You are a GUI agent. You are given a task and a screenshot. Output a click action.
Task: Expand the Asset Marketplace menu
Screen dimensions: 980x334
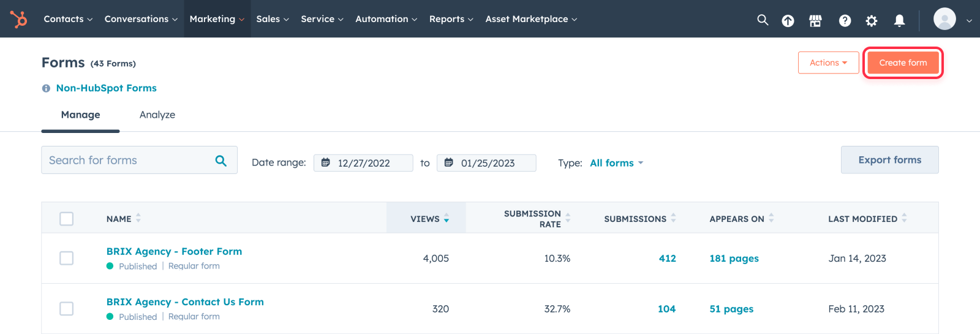pyautogui.click(x=531, y=19)
